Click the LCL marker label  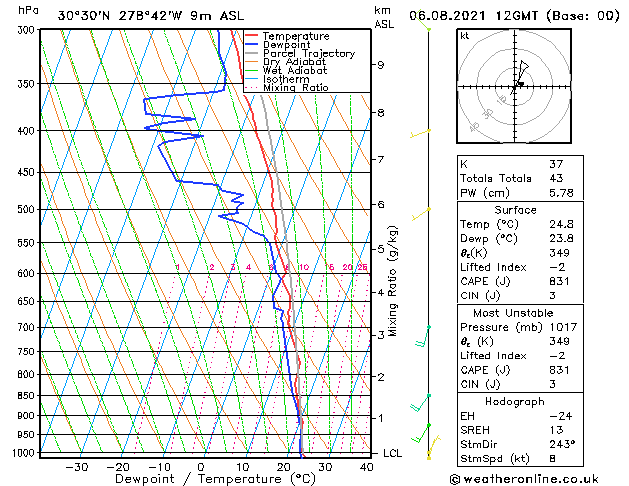pos(392,454)
